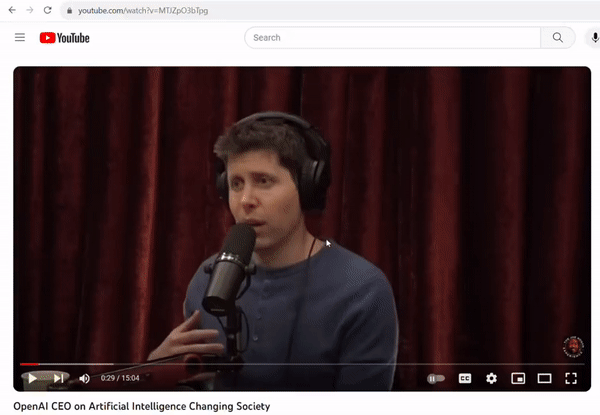The width and height of the screenshot is (600, 415).
Task: Start voice search with the microphone icon
Action: 594,37
